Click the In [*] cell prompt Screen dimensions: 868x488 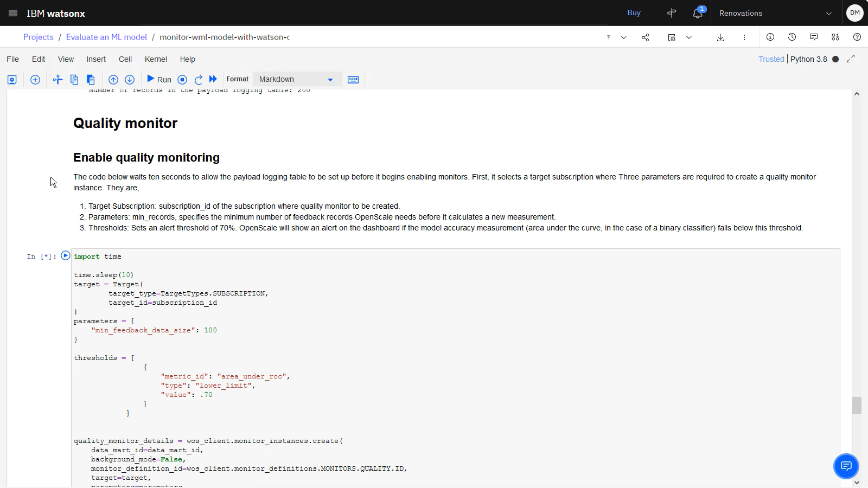point(42,257)
